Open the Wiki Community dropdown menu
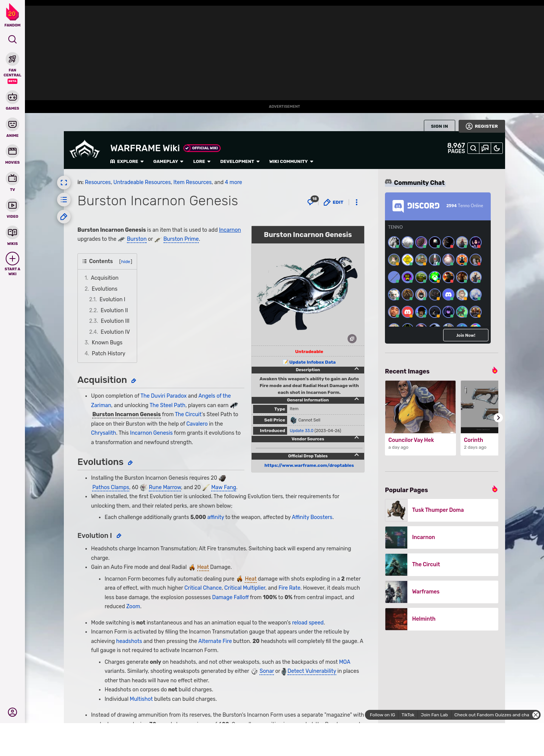The height and width of the screenshot is (756, 544). pos(291,161)
